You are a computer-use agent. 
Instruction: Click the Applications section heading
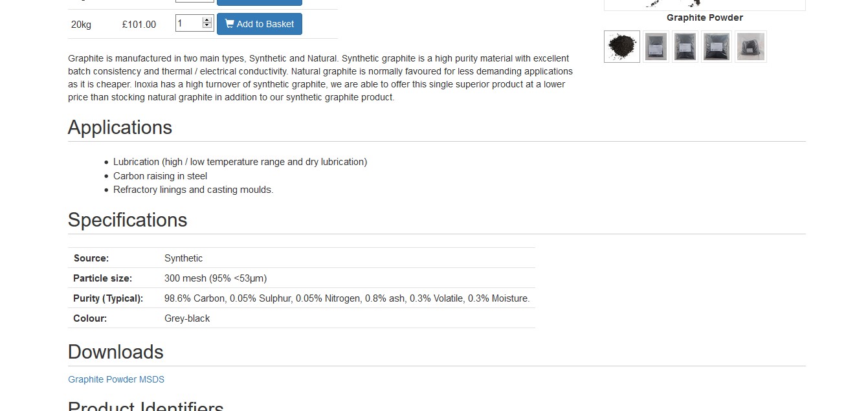(120, 128)
